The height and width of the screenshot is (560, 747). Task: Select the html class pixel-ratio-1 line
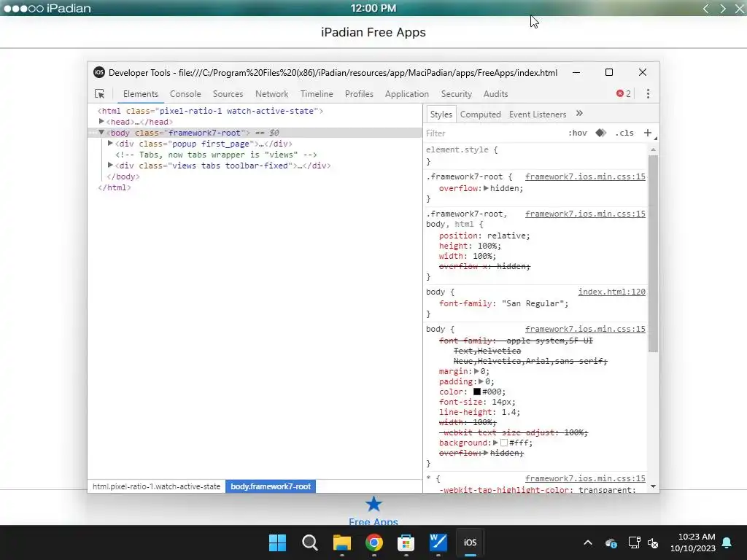tap(210, 111)
